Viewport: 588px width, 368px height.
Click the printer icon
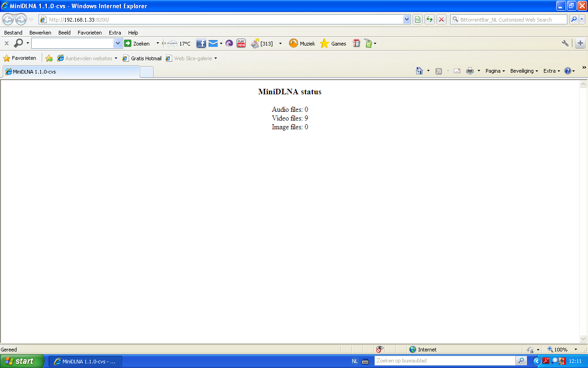click(x=470, y=71)
